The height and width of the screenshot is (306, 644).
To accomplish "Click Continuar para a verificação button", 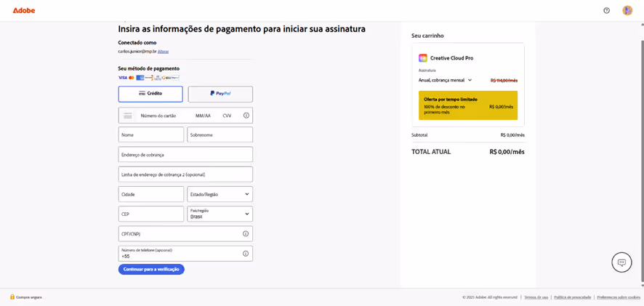I will (152, 269).
